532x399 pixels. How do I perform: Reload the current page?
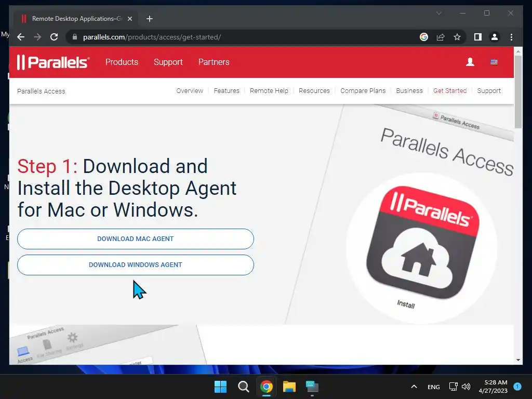coord(54,37)
